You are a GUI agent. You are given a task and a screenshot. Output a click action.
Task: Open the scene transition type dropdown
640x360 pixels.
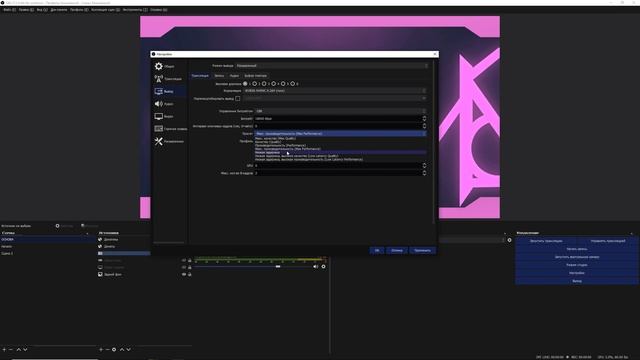click(x=471, y=240)
